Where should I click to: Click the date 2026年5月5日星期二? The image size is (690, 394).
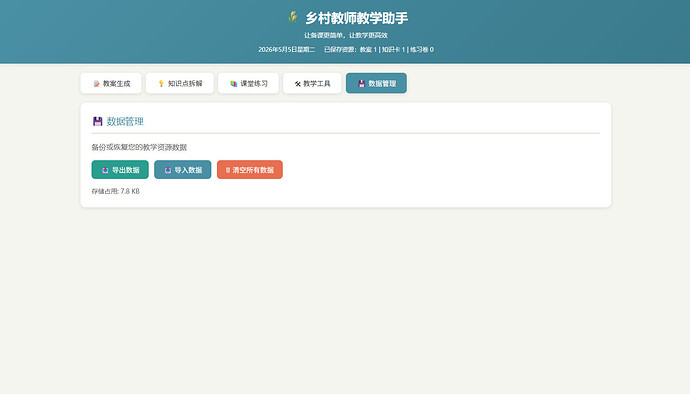click(x=286, y=49)
